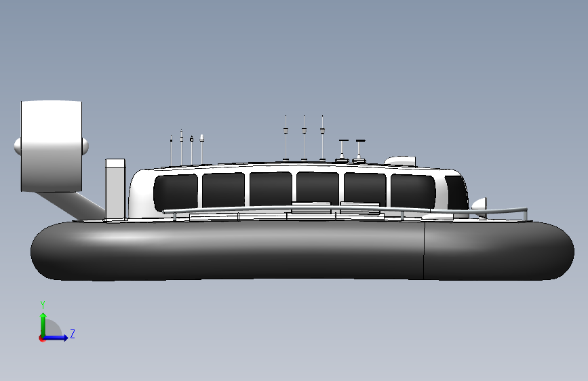The image size is (588, 381).
Task: Select the tall rectangular box behind the cabin
Action: point(115,189)
